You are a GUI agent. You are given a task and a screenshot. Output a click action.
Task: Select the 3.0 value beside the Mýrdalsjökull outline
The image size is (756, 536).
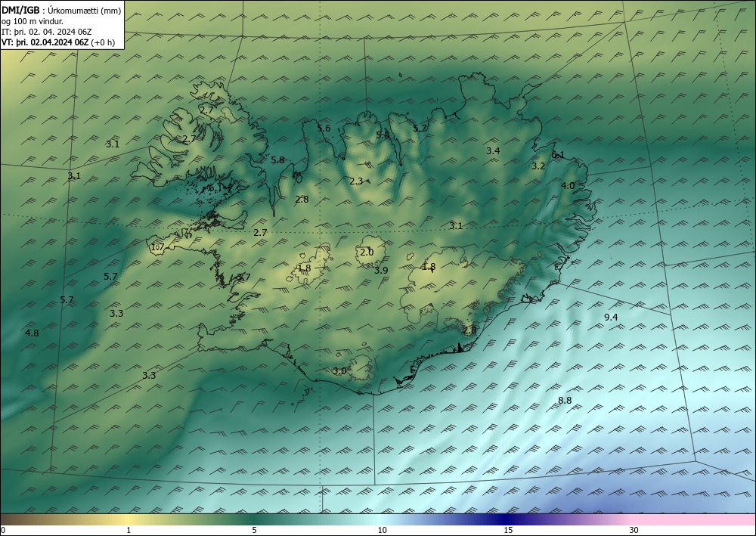[x=339, y=371]
